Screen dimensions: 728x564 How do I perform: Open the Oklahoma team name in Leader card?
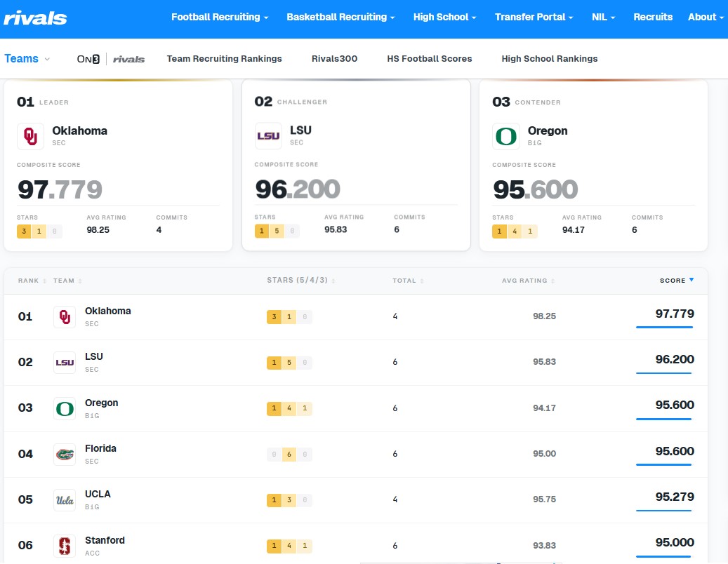click(x=79, y=130)
